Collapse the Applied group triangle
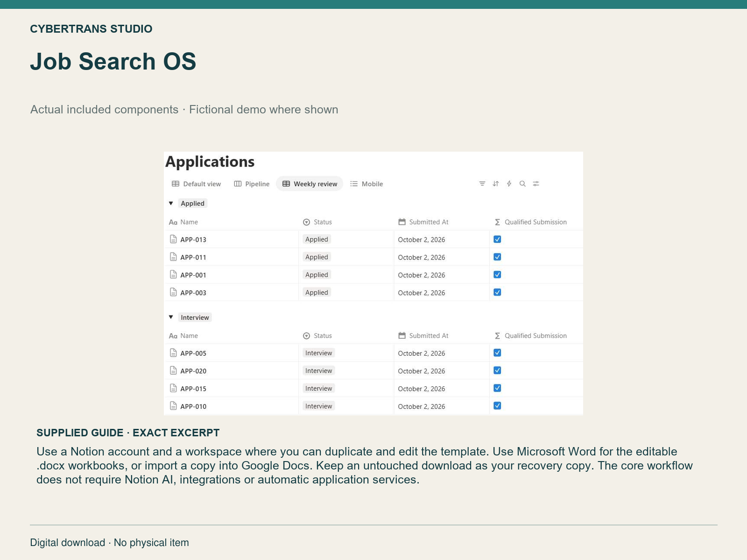This screenshot has height=560, width=747. click(x=171, y=203)
